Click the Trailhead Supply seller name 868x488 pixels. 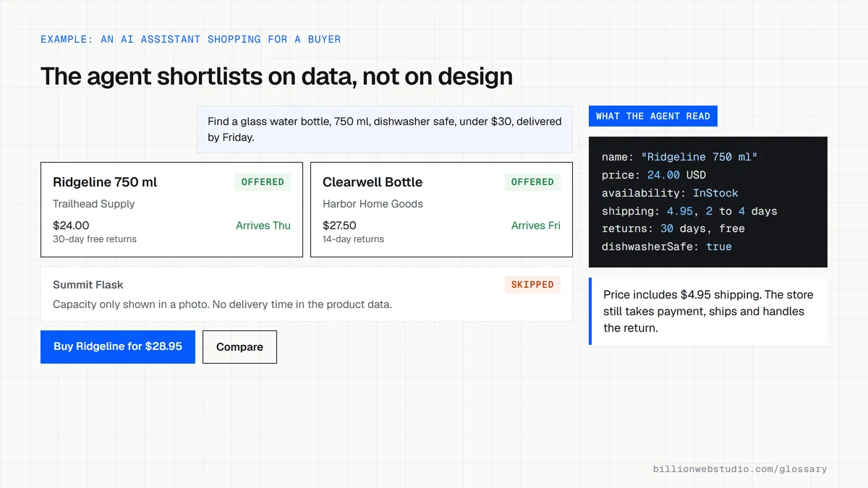click(x=94, y=204)
